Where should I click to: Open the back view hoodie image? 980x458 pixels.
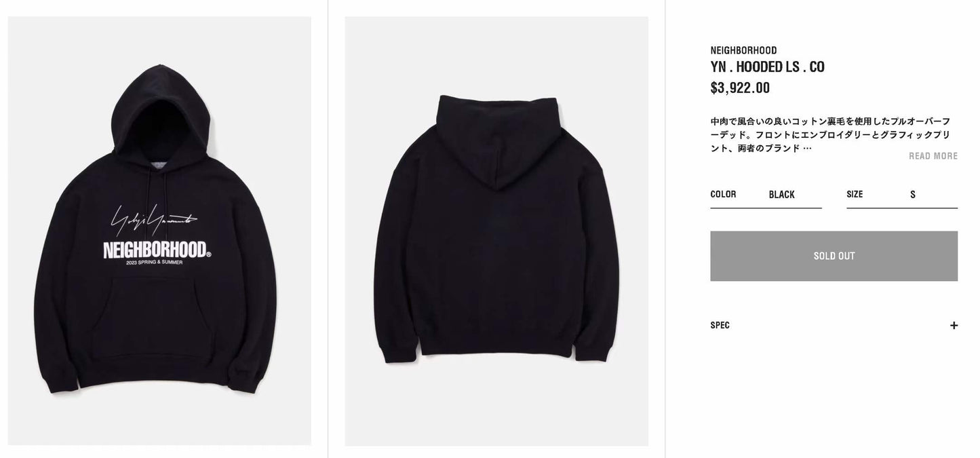[496, 231]
